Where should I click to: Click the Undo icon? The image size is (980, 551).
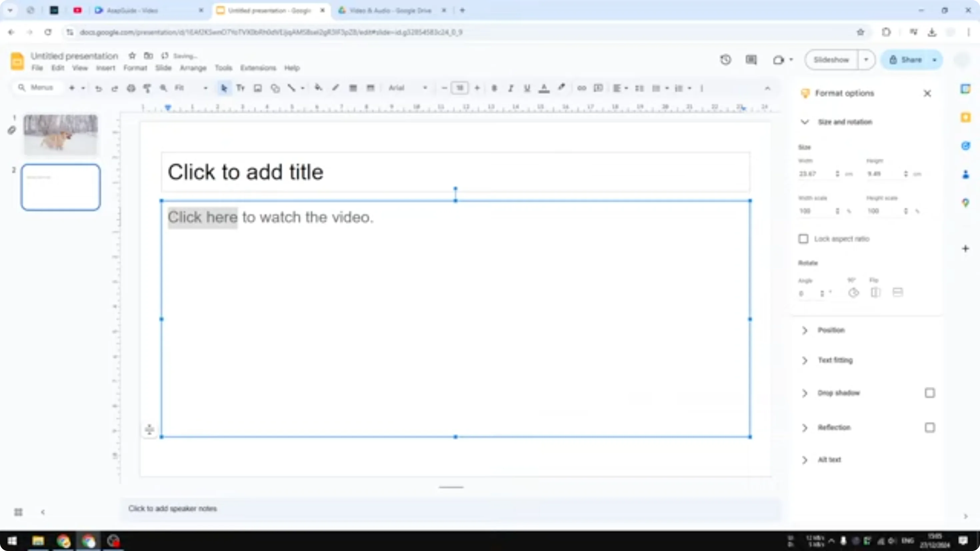pos(99,88)
